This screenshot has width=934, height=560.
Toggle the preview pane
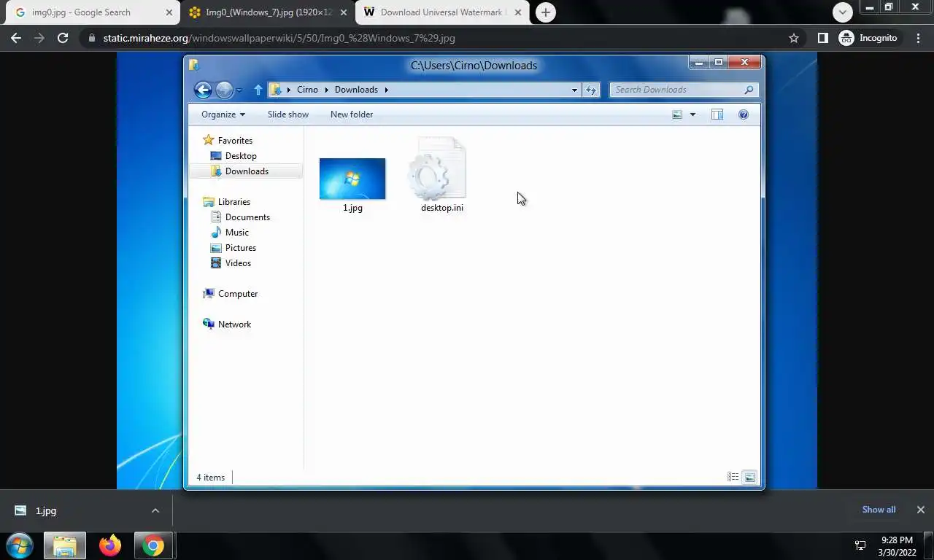pos(717,114)
